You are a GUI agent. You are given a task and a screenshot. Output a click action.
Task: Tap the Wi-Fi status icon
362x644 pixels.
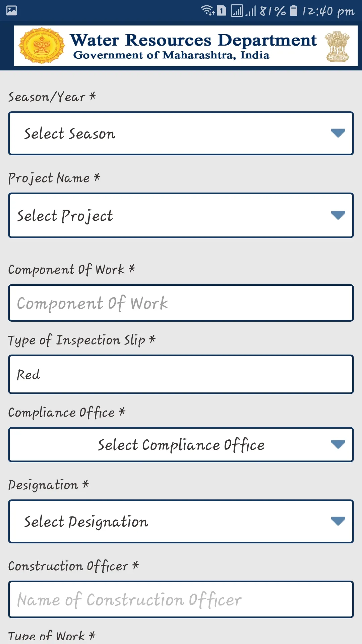(207, 11)
